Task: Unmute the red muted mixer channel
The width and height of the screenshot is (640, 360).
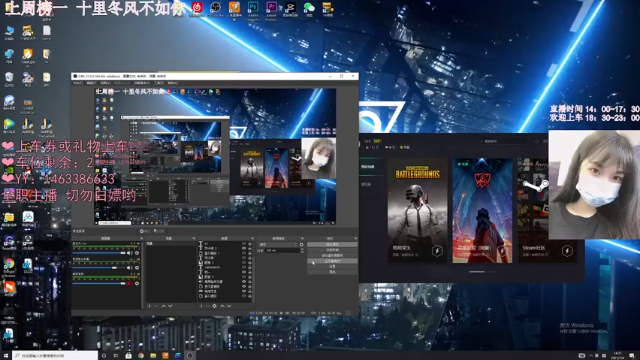Action: [129, 284]
